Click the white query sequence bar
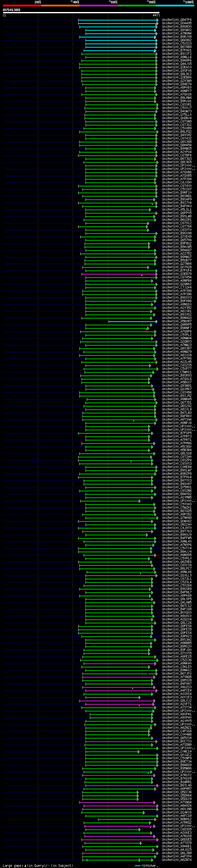Image resolution: width=197 pixels, height=868 pixels. point(81,13)
